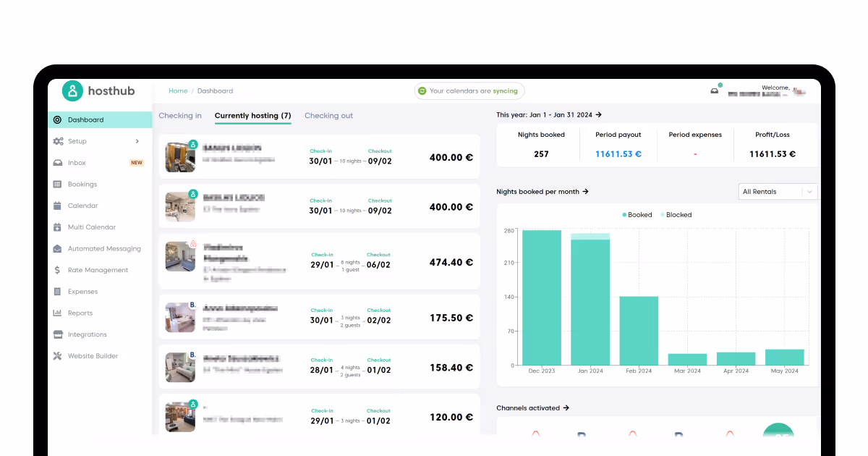Click the Bookings list icon
868x456 pixels.
click(x=58, y=185)
